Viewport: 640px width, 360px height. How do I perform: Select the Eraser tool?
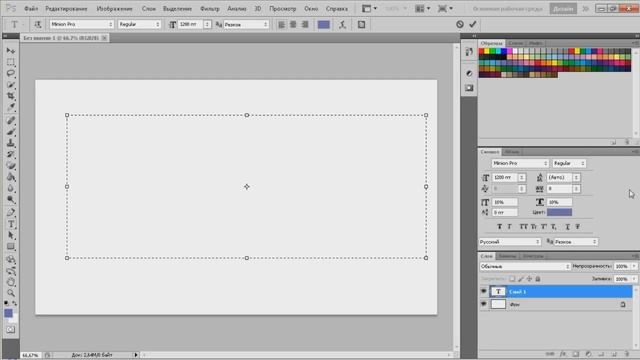tap(11, 166)
